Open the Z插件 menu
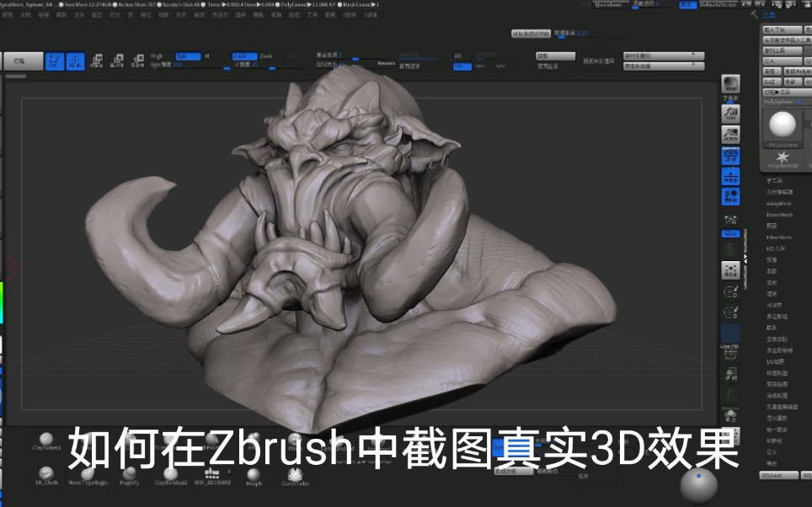This screenshot has width=812, height=507. coord(349,15)
